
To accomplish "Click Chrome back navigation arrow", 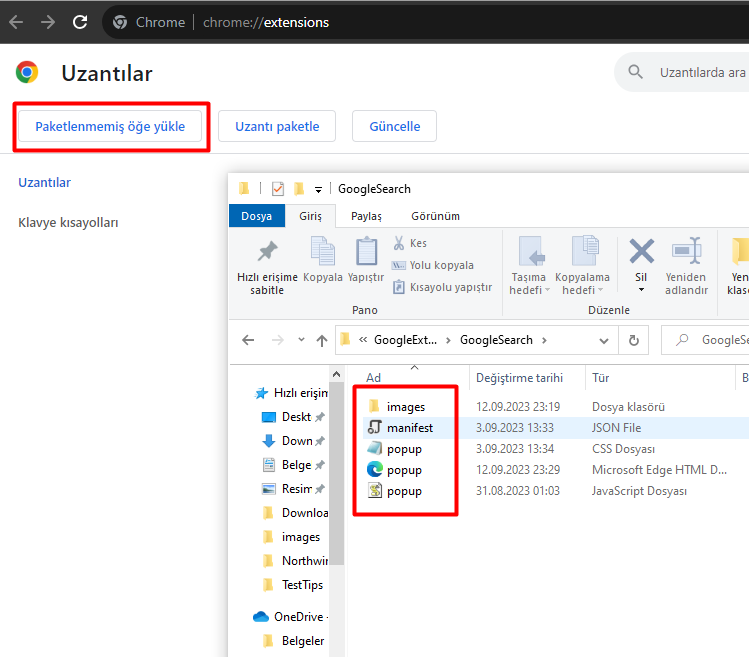I will coord(16,22).
